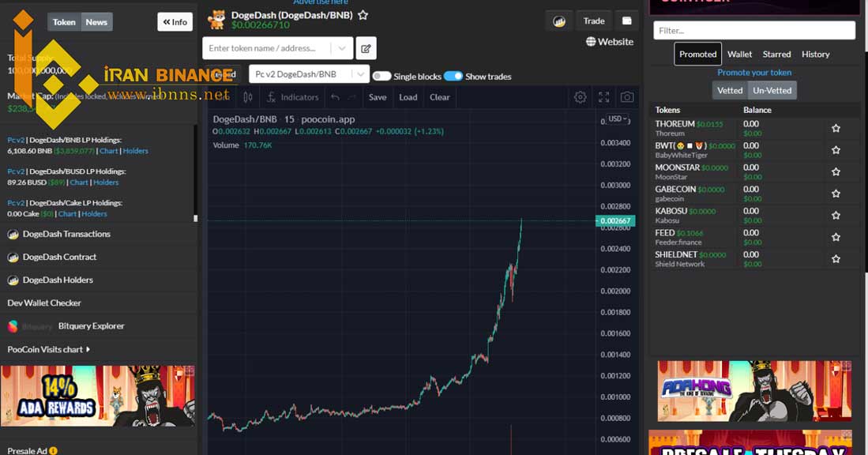Star the KABOSU token
Viewport: 868px width, 455px height.
pos(836,216)
